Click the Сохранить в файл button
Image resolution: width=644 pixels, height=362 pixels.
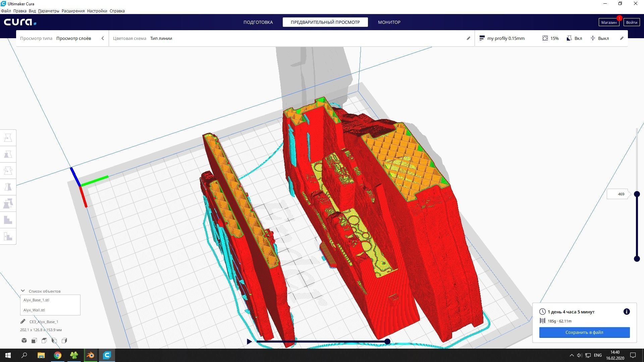584,332
